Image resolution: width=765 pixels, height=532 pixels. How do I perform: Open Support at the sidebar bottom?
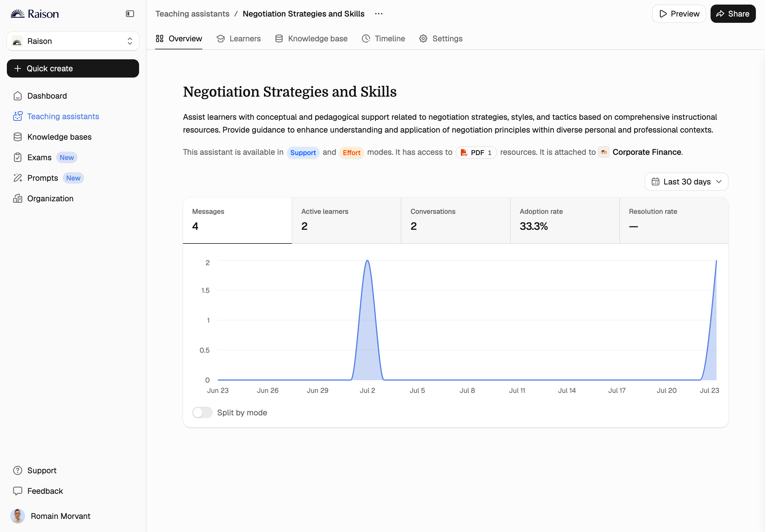click(x=73, y=470)
